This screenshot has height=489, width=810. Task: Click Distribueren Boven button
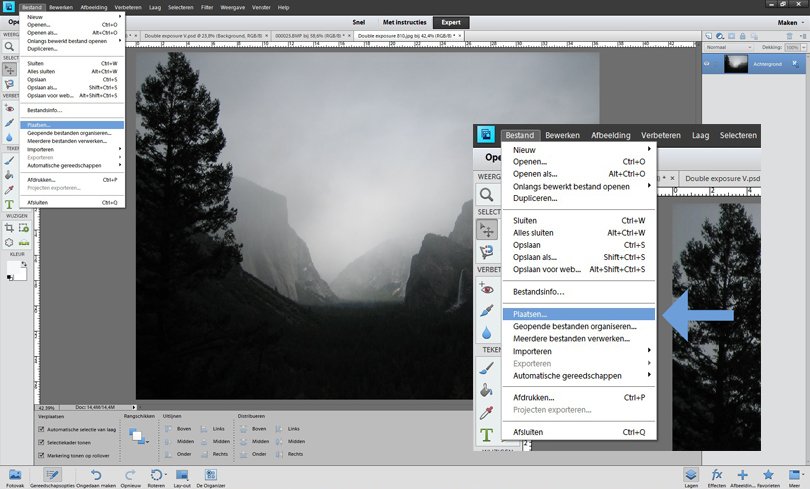[253, 429]
